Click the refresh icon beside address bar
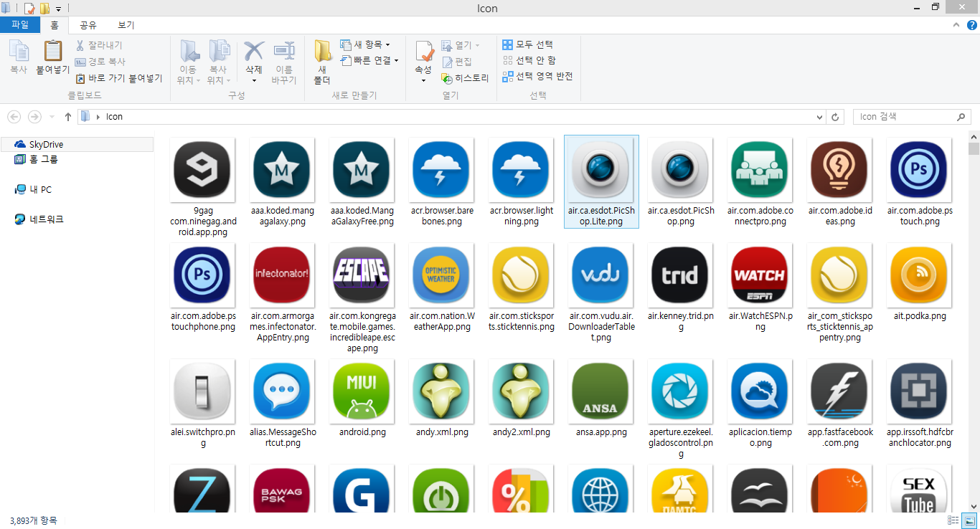 pos(835,117)
